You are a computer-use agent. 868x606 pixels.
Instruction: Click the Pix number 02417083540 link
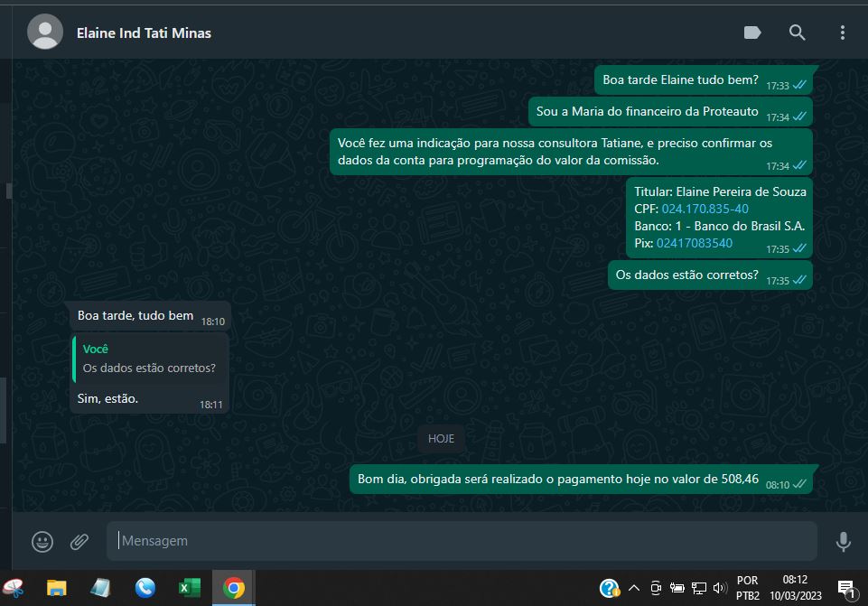[694, 243]
